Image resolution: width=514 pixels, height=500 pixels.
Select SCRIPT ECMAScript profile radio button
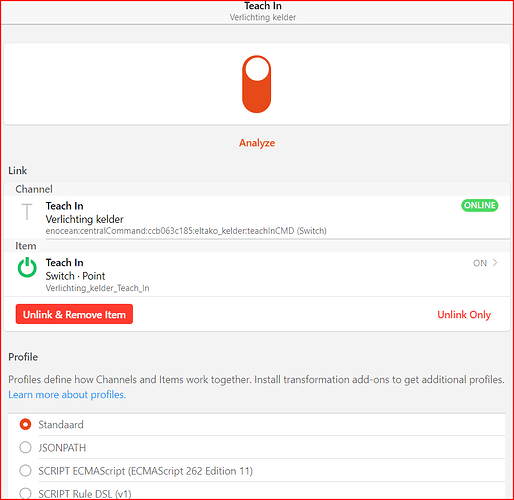[25, 471]
